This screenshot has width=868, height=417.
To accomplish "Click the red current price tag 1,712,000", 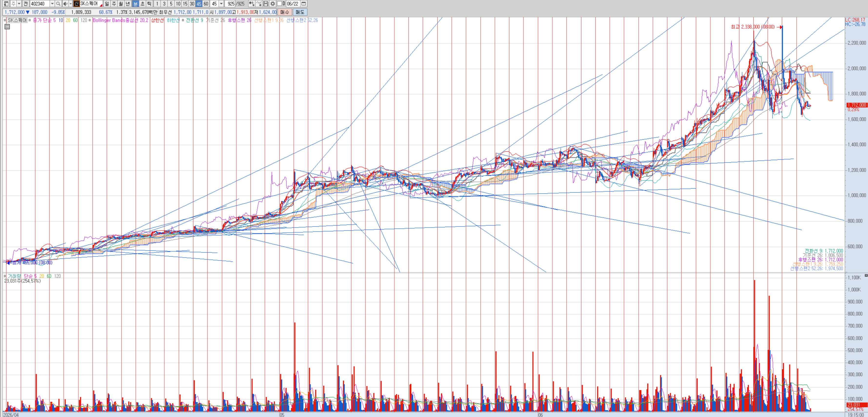I will (857, 105).
